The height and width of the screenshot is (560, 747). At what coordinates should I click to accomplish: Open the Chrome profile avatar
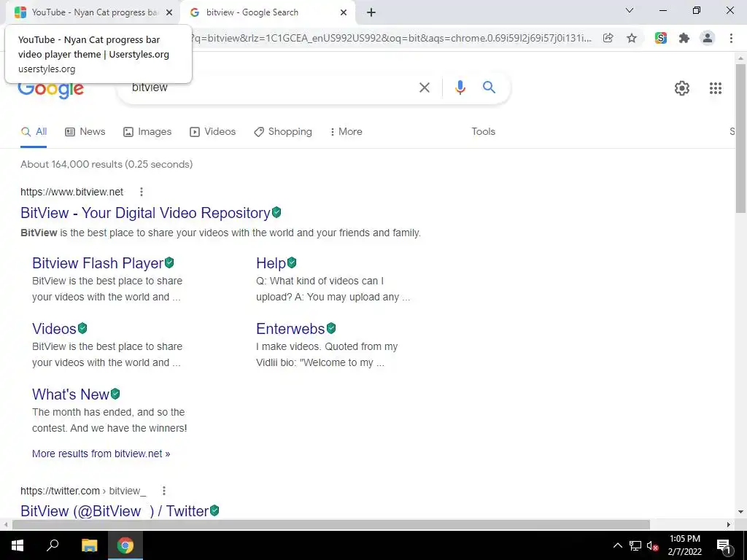(x=708, y=38)
